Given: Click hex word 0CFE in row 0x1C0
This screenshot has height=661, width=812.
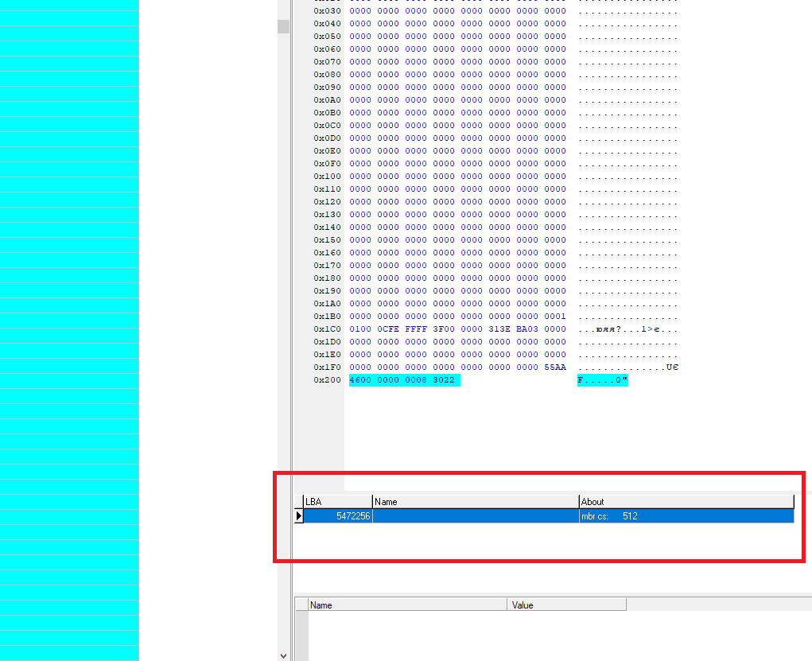Looking at the screenshot, I should click(388, 329).
